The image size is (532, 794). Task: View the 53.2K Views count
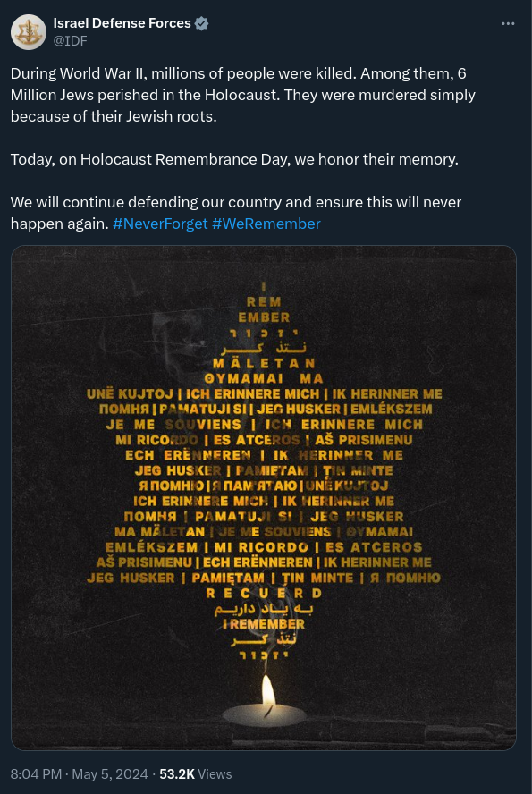pyautogui.click(x=196, y=774)
